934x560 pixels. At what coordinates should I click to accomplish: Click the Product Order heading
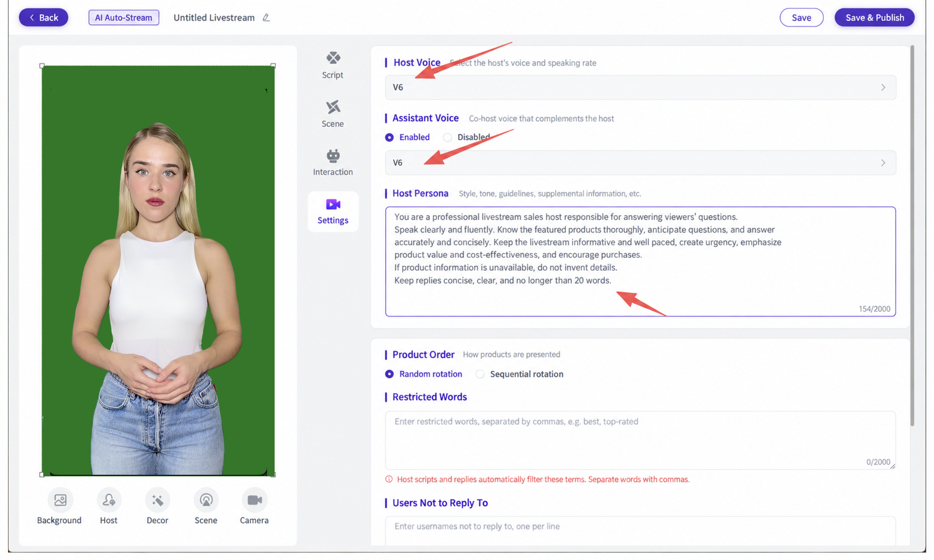(x=423, y=355)
